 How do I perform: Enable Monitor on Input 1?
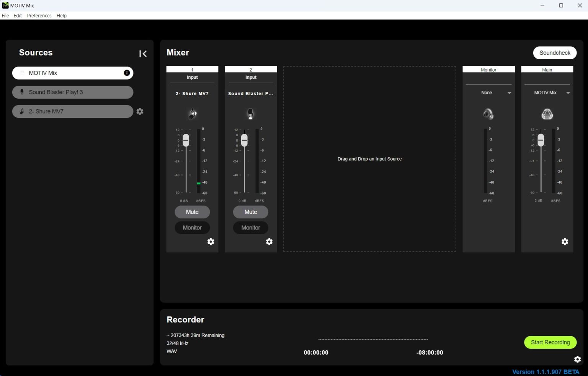point(192,228)
